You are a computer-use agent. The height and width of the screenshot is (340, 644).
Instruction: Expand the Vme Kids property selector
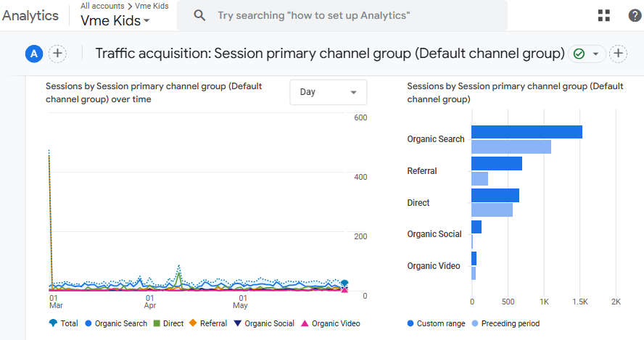pos(115,21)
